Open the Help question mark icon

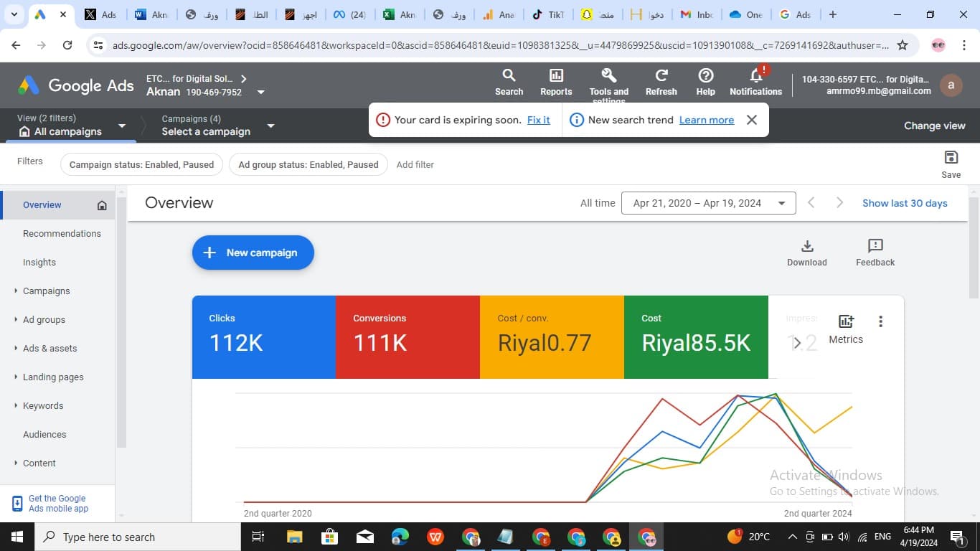click(705, 76)
